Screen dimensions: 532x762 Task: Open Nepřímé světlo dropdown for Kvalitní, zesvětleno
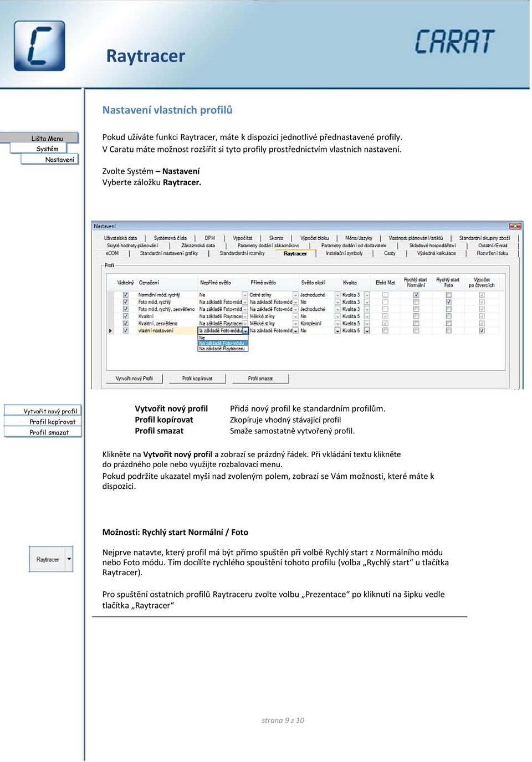pyautogui.click(x=245, y=324)
